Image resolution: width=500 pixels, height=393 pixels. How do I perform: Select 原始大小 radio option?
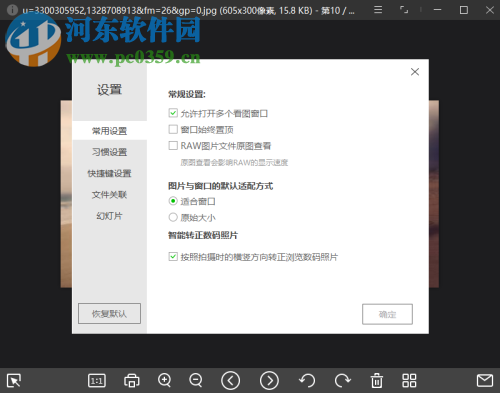[x=173, y=217]
